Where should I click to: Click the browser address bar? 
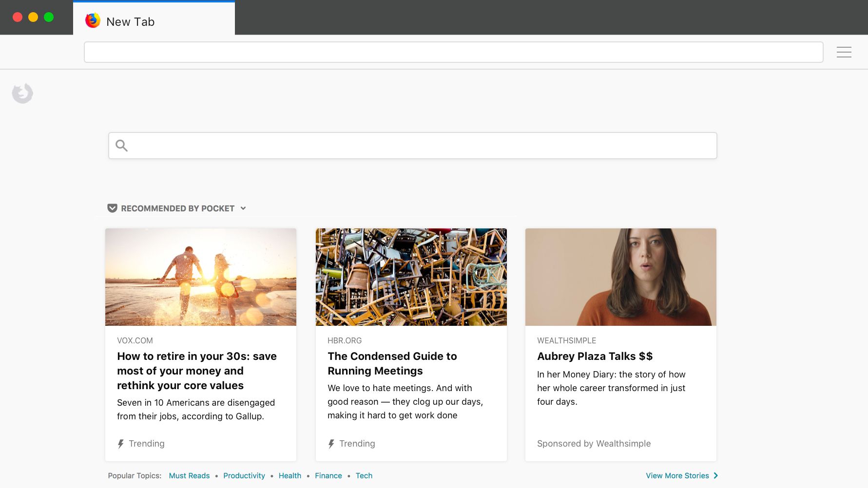454,52
